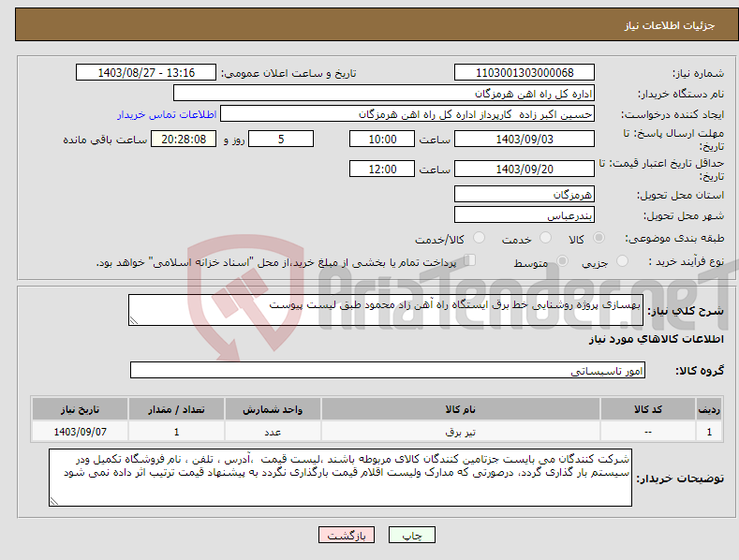
Task: Click the buyer notes text area
Action: click(x=340, y=478)
